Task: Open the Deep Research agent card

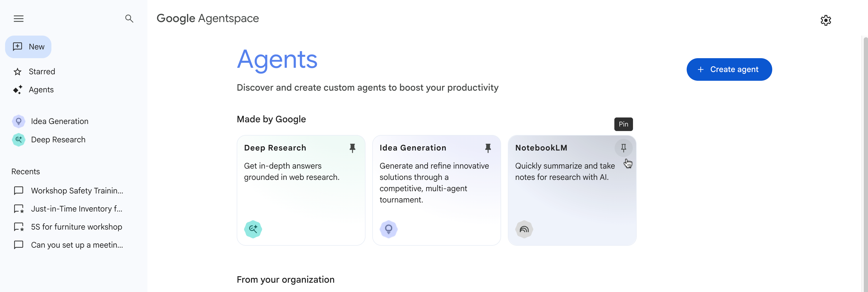Action: [301, 190]
